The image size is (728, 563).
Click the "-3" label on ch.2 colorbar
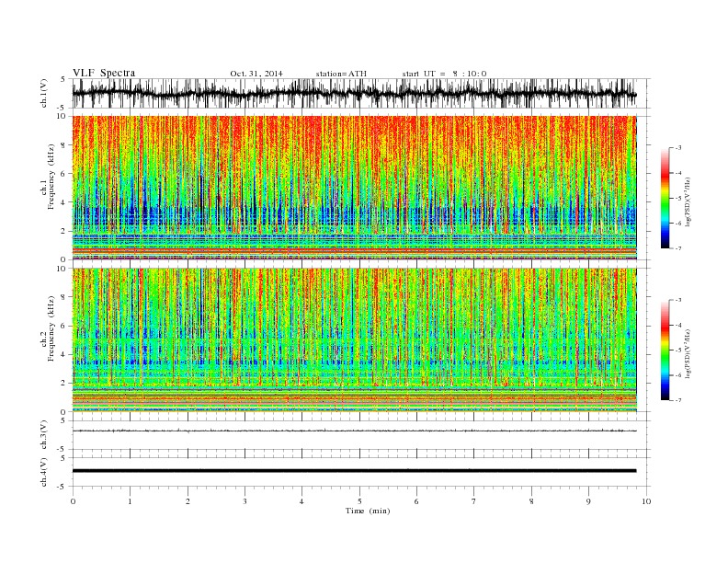(678, 300)
